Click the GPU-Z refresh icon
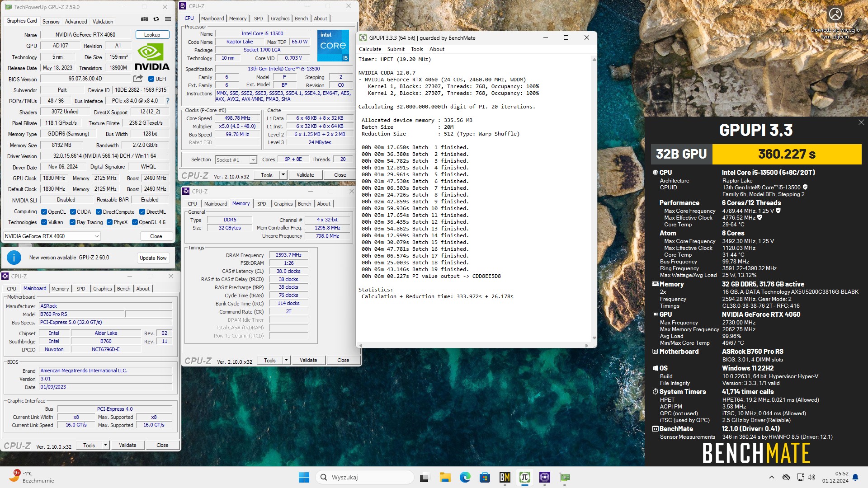This screenshot has height=488, width=868. pyautogui.click(x=156, y=19)
